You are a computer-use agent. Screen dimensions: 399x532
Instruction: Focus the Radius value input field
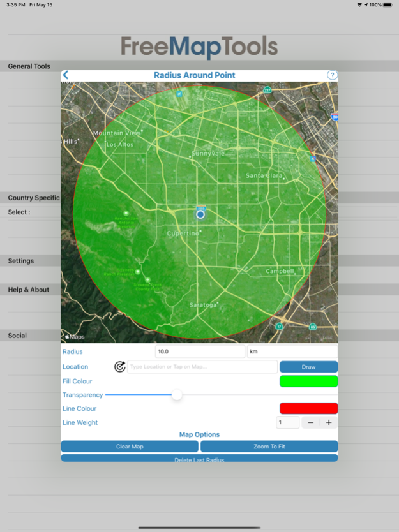pyautogui.click(x=200, y=351)
